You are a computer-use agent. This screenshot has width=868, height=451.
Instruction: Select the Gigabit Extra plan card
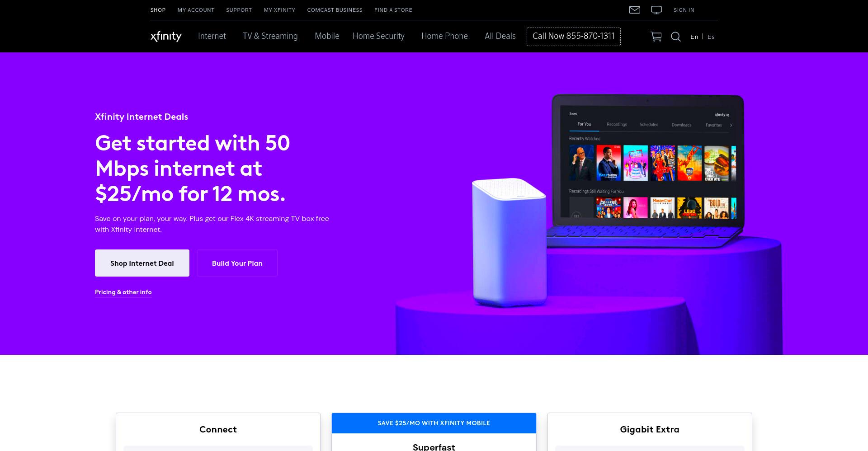point(650,432)
